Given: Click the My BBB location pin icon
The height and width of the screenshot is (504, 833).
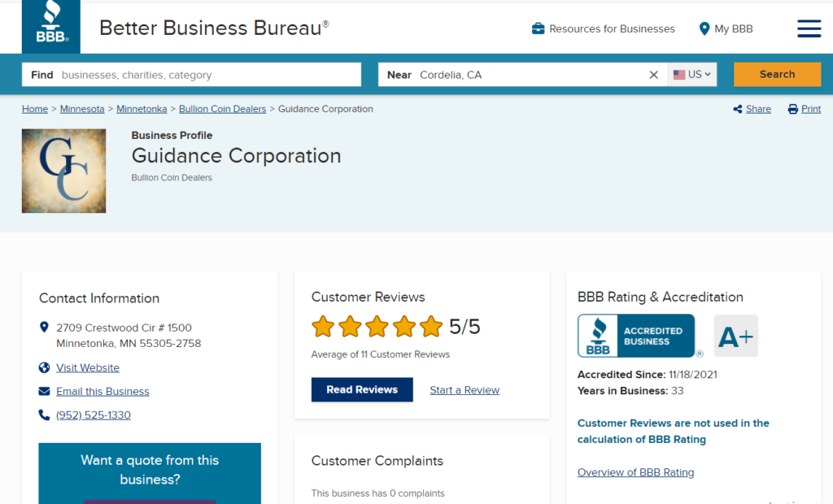Looking at the screenshot, I should [704, 28].
